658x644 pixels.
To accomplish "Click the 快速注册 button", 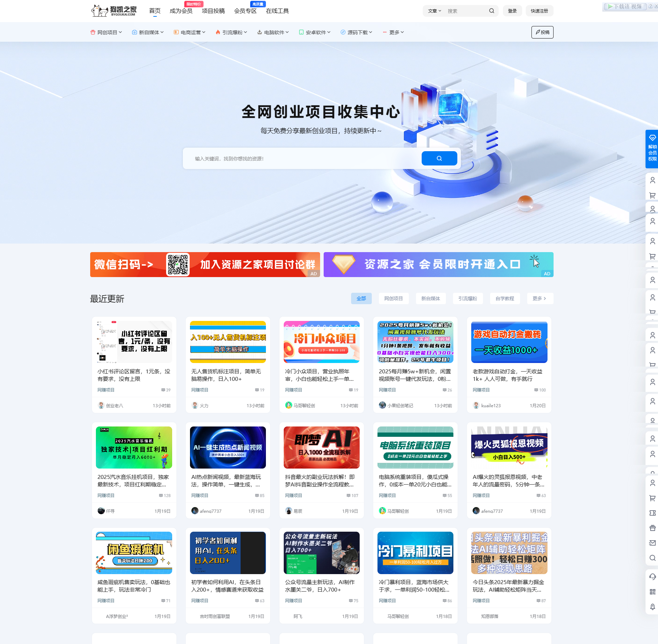I will click(x=539, y=11).
